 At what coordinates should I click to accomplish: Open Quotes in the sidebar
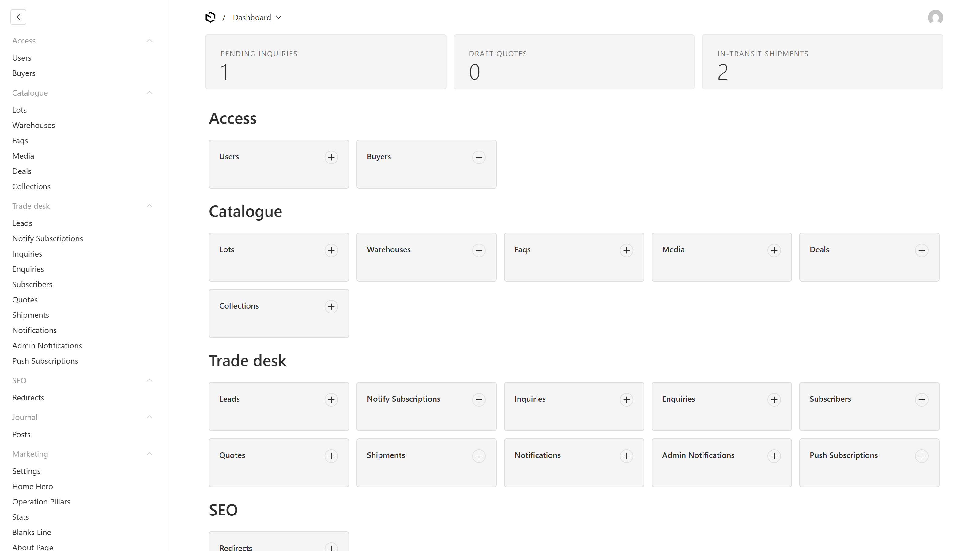(x=25, y=300)
